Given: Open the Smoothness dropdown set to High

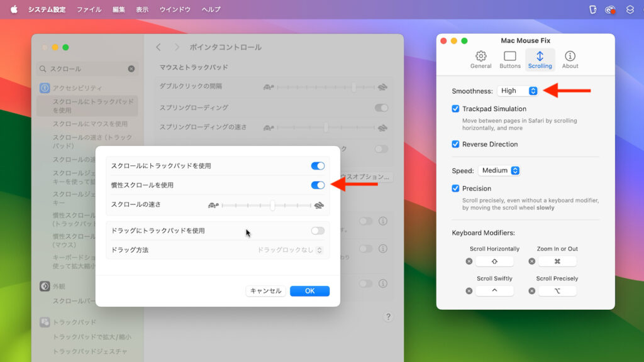Looking at the screenshot, I should pos(518,90).
